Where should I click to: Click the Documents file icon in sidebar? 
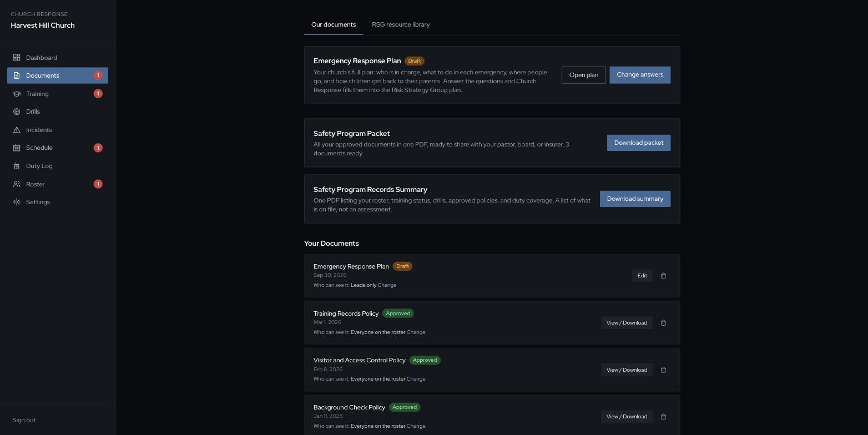(17, 75)
